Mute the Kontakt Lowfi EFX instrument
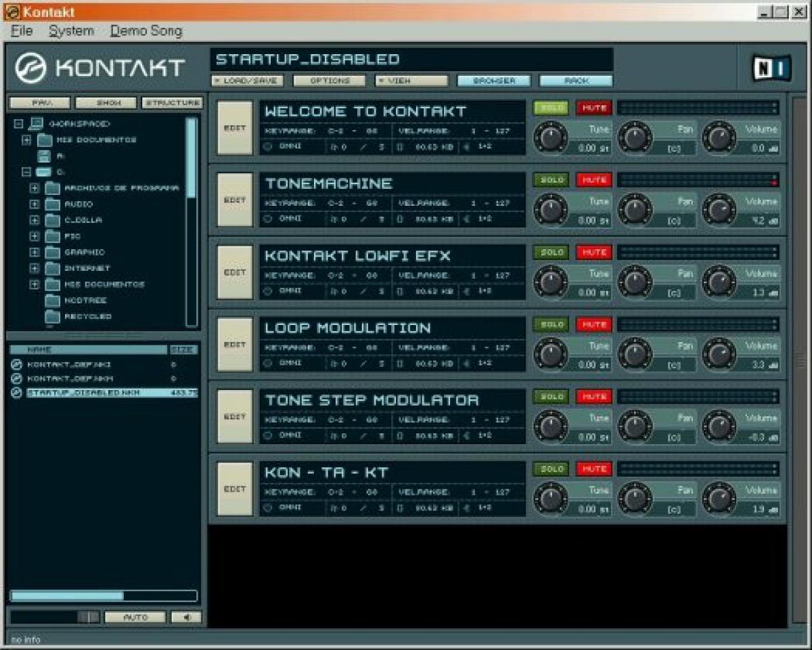This screenshot has height=650, width=812. [594, 253]
